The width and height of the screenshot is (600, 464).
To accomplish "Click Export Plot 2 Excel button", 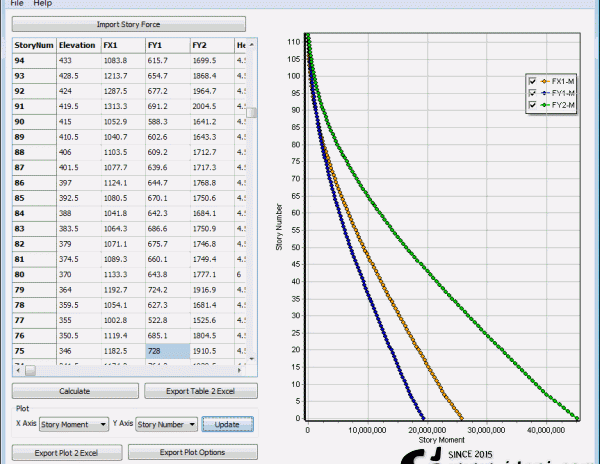I will [x=66, y=452].
